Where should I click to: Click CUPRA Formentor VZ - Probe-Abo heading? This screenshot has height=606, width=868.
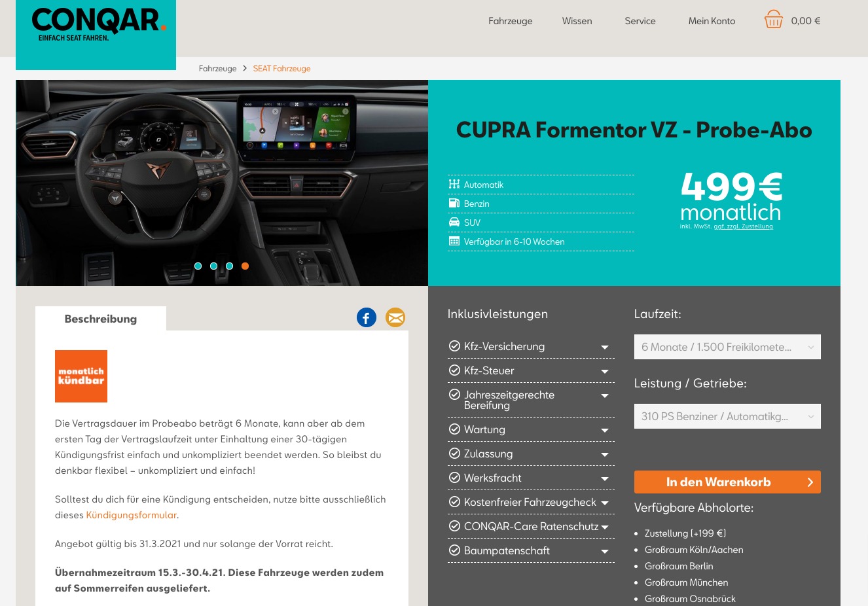pos(634,130)
